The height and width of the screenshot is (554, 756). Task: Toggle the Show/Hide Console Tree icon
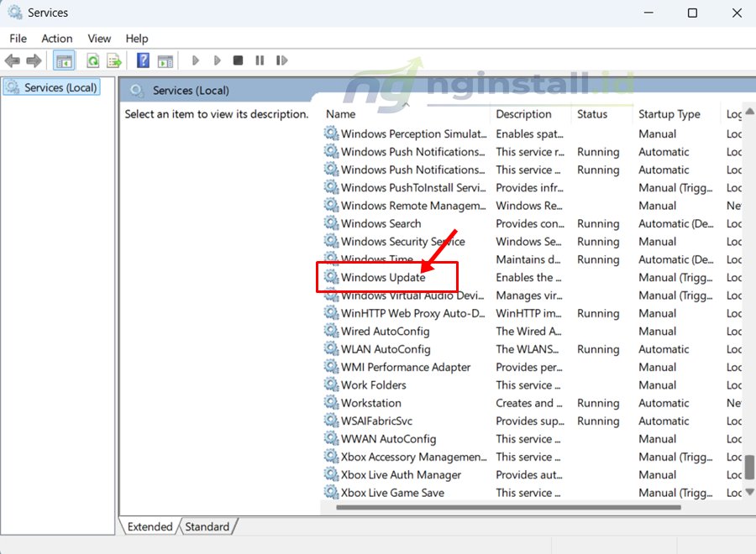64,60
